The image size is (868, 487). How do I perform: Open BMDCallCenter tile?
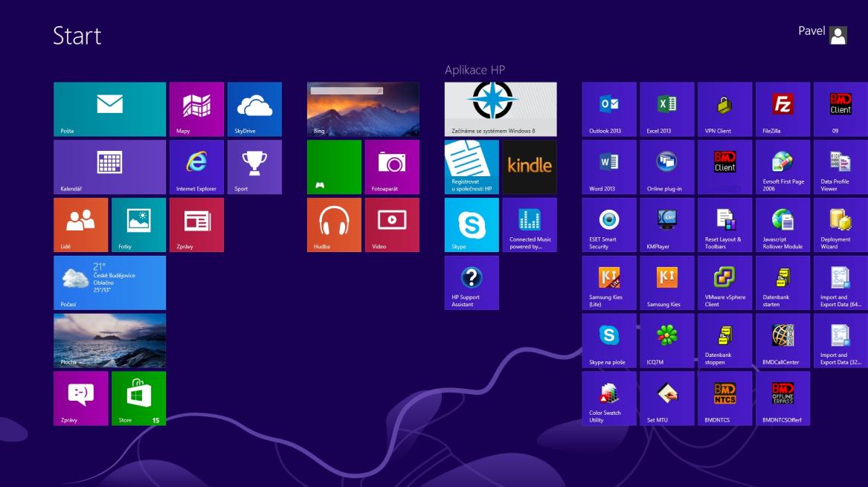click(x=782, y=341)
